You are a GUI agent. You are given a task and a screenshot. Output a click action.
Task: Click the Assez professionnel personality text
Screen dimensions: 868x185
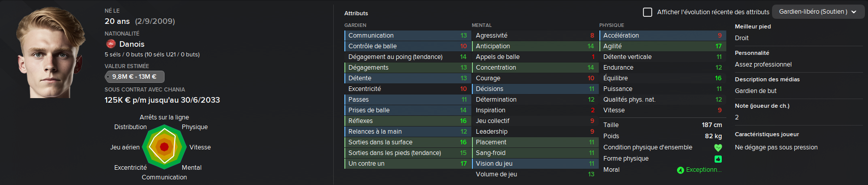point(763,65)
